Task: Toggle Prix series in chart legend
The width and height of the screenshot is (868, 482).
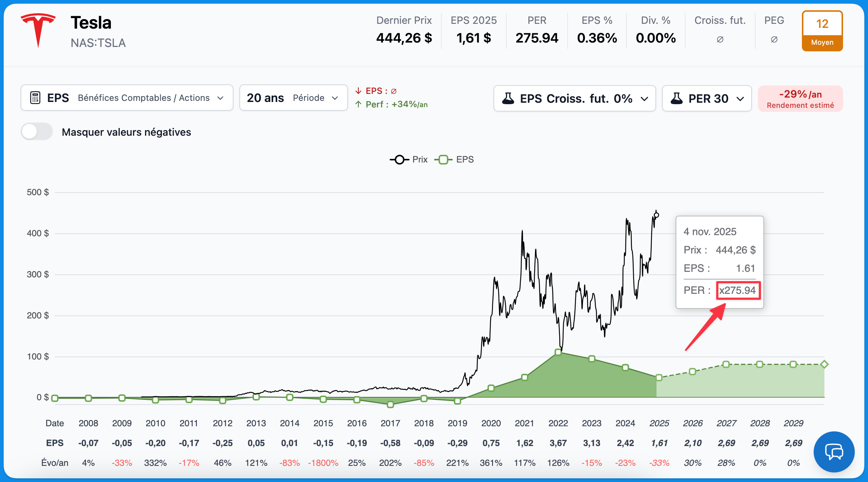Action: (x=409, y=160)
